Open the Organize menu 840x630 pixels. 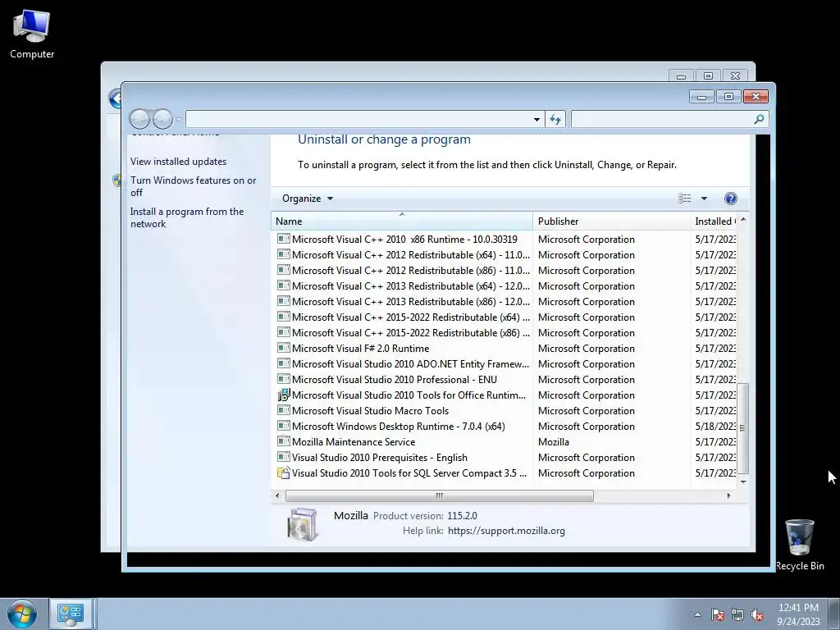(x=308, y=199)
